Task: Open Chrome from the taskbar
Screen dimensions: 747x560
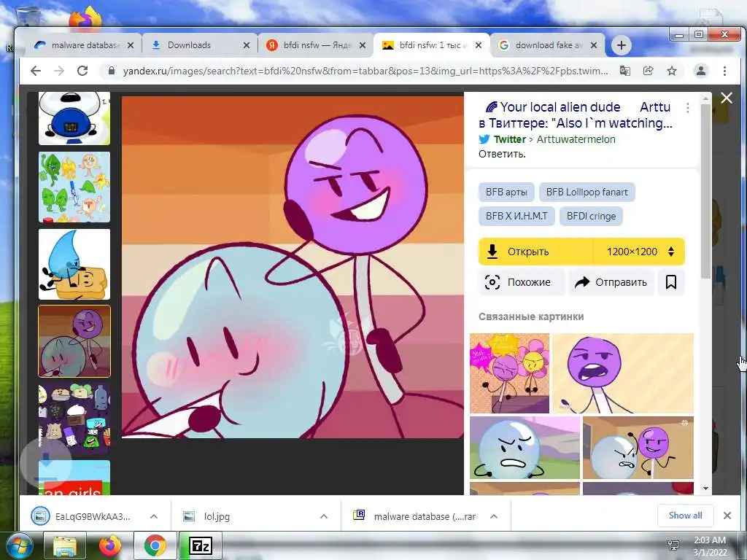Action: tap(155, 545)
